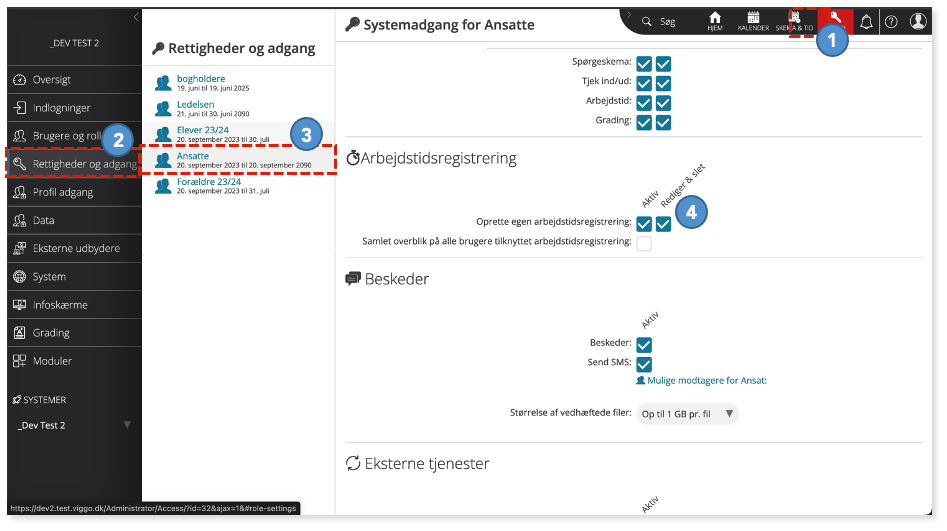
Task: Open Oversigt in sidebar
Action: 74,80
